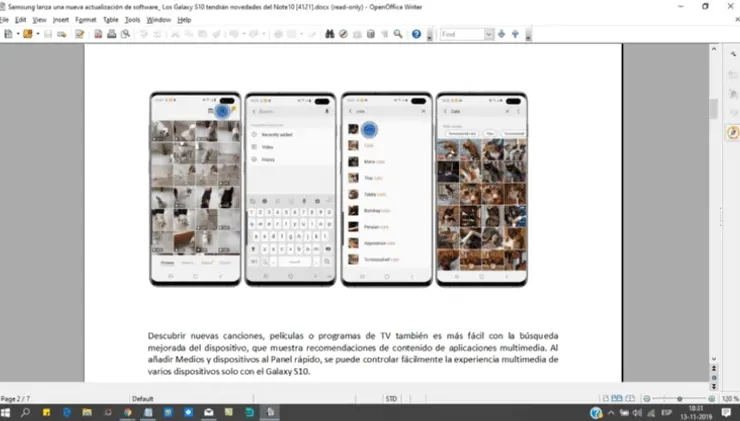Click the Export as PDF icon
The height and width of the screenshot is (421, 740).
[98, 34]
